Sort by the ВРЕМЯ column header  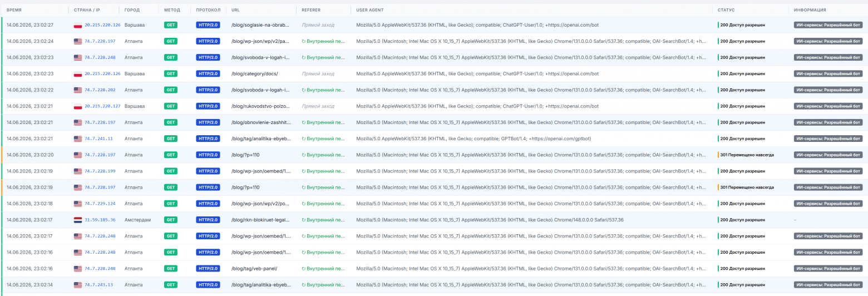click(14, 10)
